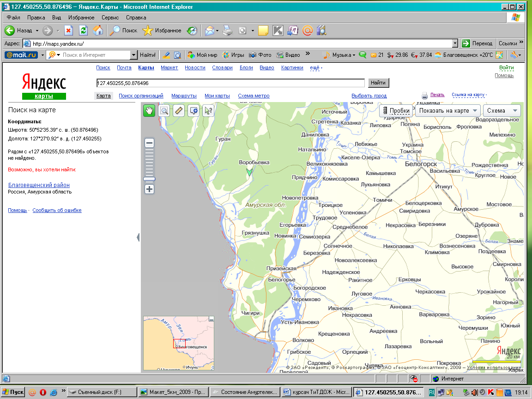Click the volume tray icon
This screenshot has height=399, width=532.
pyautogui.click(x=475, y=393)
